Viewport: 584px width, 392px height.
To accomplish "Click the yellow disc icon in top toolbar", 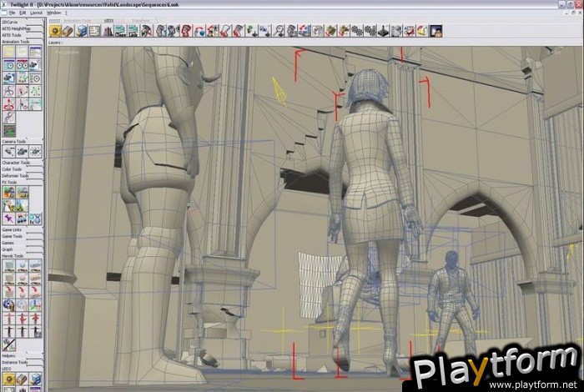I will pos(55,31).
